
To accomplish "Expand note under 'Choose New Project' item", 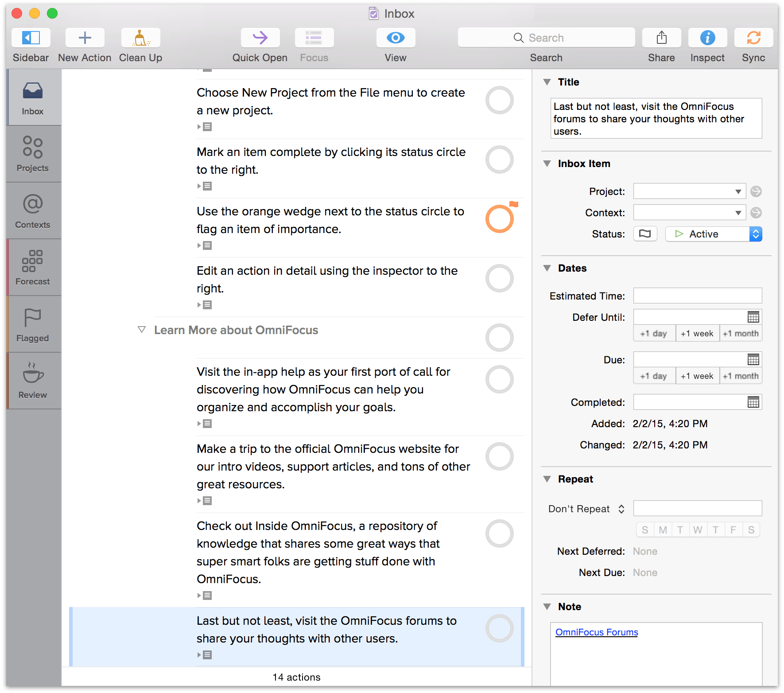I will pyautogui.click(x=205, y=127).
